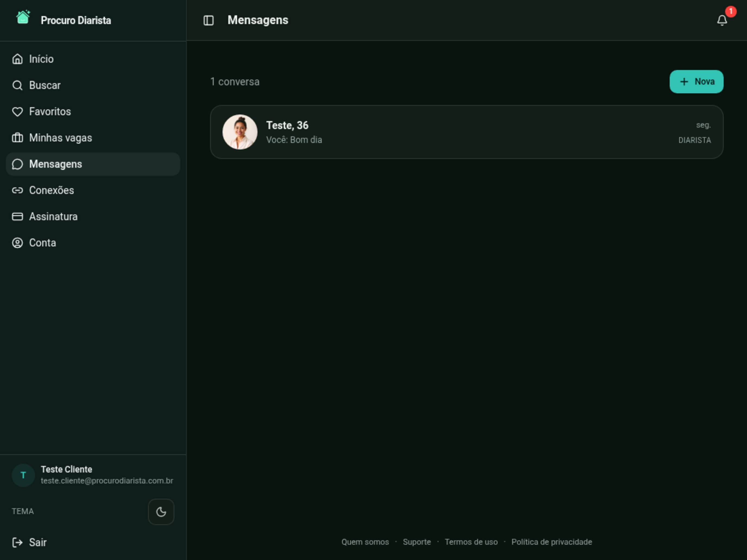This screenshot has width=747, height=560.
Task: Click the message preview 'Você: Bom dia'
Action: (x=294, y=140)
